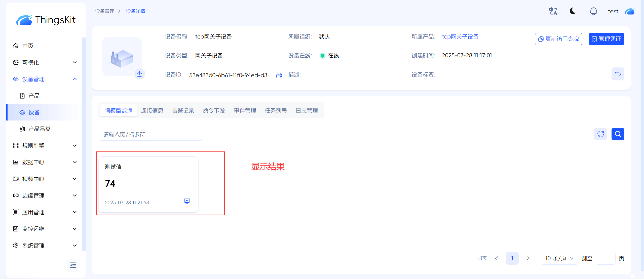Screen dimensions: 644x279
Task: Click the language translation icon
Action: pos(553,11)
